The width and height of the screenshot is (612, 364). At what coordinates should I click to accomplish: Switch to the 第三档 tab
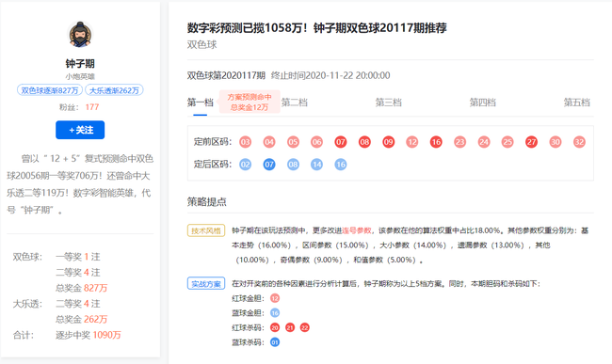[389, 103]
